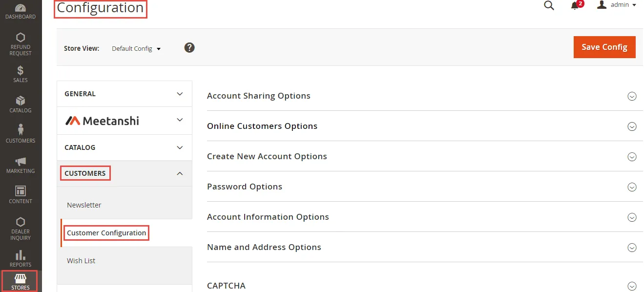Open Dealer Inquiry in the sidebar
The height and width of the screenshot is (292, 644).
coord(21,222)
